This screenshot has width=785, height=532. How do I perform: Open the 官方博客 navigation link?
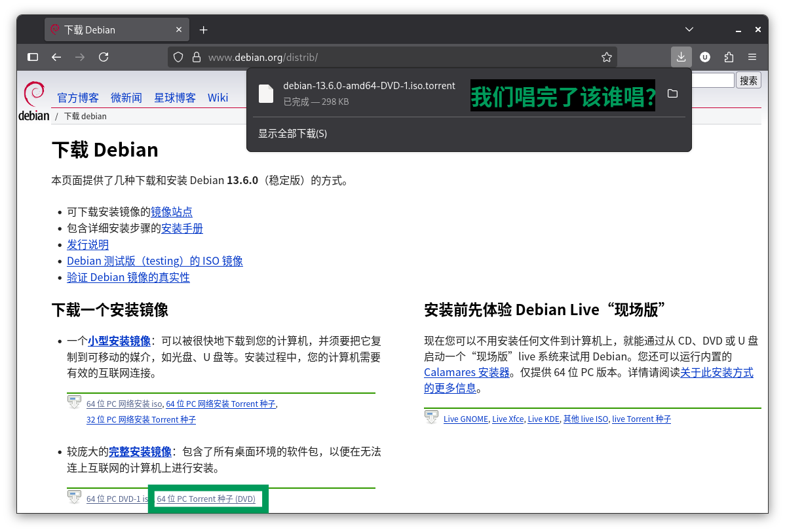tap(77, 98)
